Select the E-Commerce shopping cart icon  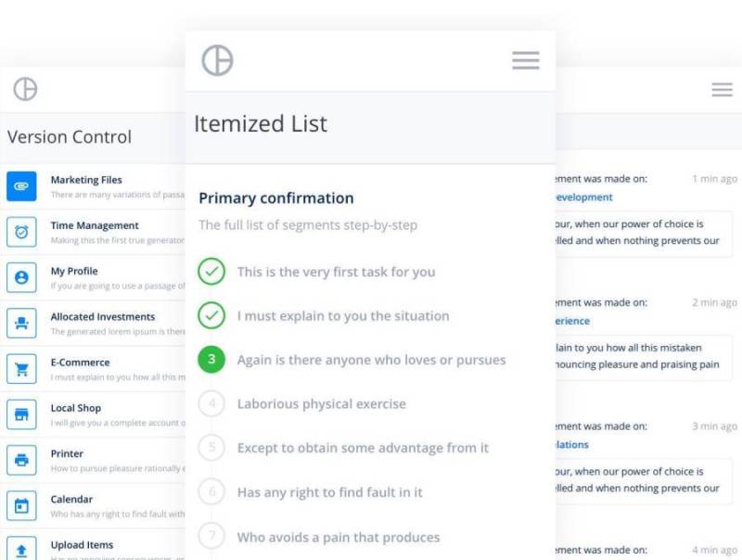[x=21, y=368]
